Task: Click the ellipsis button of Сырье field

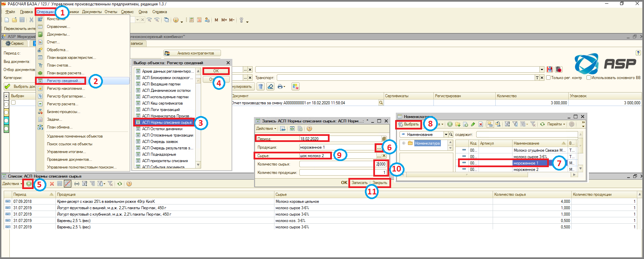Action: click(x=379, y=156)
